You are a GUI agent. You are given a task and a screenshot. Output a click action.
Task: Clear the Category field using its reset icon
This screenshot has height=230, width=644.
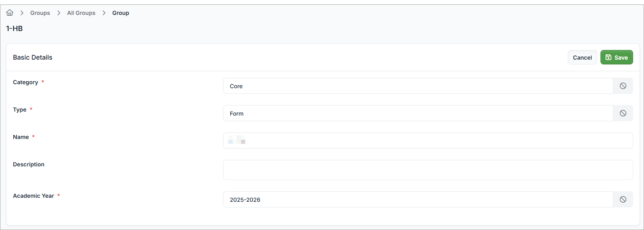pos(623,86)
